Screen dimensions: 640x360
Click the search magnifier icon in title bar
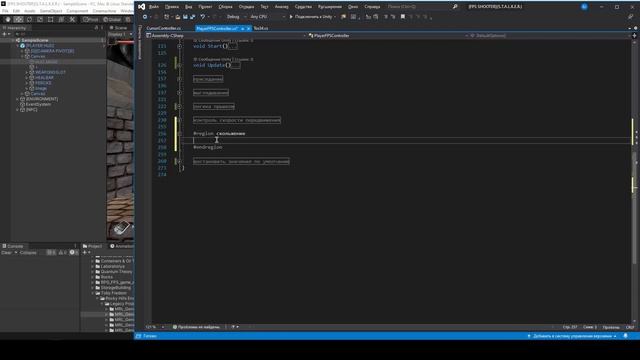[455, 7]
